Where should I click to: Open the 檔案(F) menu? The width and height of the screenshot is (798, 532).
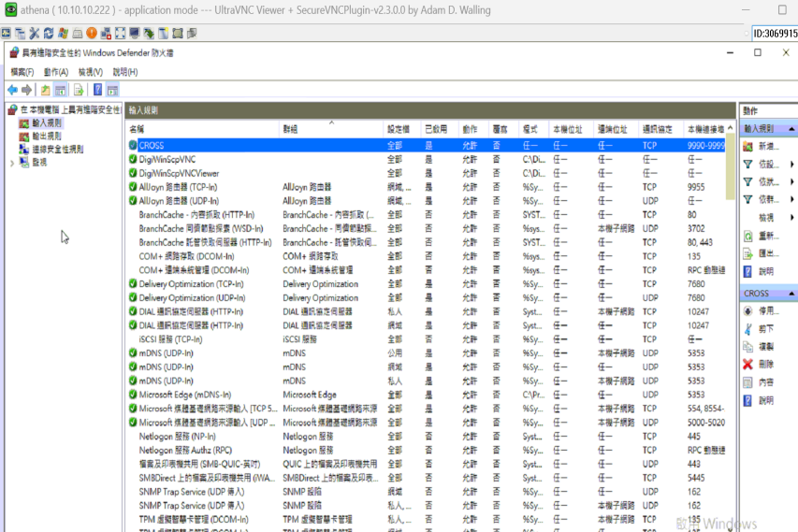tap(22, 72)
